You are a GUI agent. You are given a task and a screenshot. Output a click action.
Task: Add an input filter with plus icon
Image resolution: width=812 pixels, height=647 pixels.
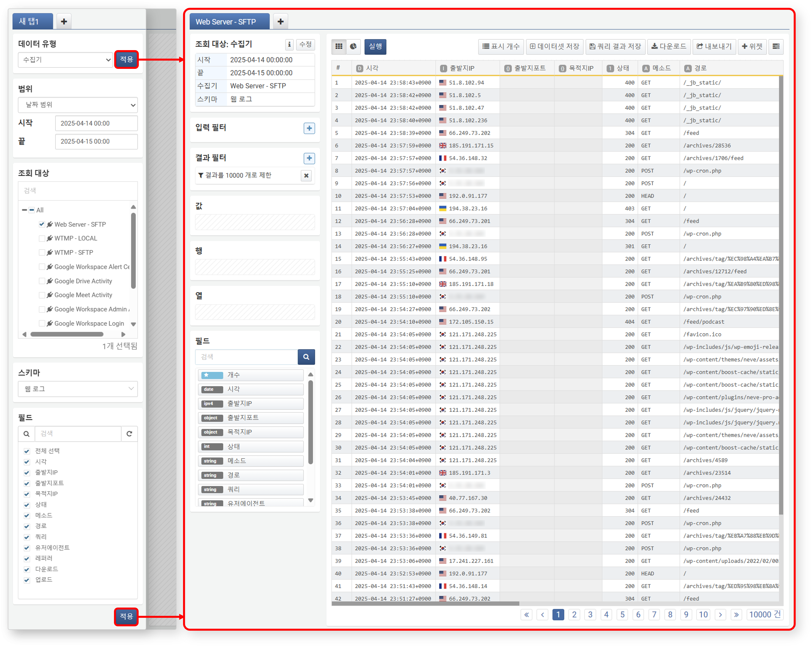pyautogui.click(x=309, y=128)
